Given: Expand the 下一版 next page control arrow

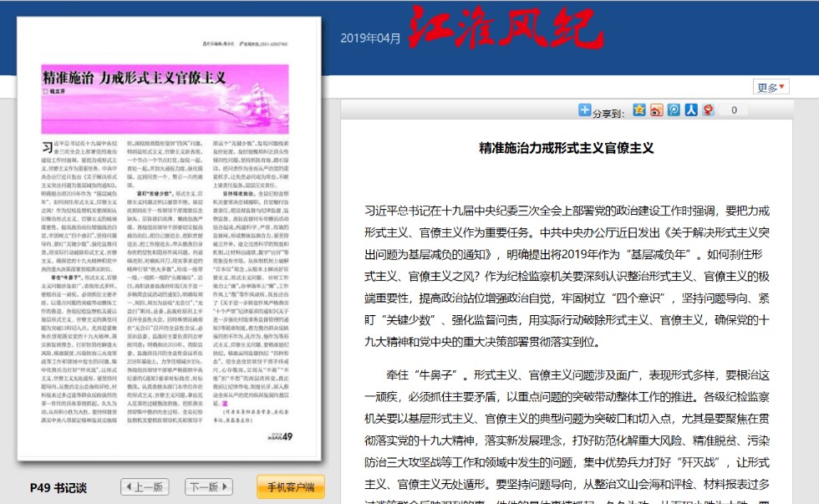Looking at the screenshot, I should click(x=224, y=486).
